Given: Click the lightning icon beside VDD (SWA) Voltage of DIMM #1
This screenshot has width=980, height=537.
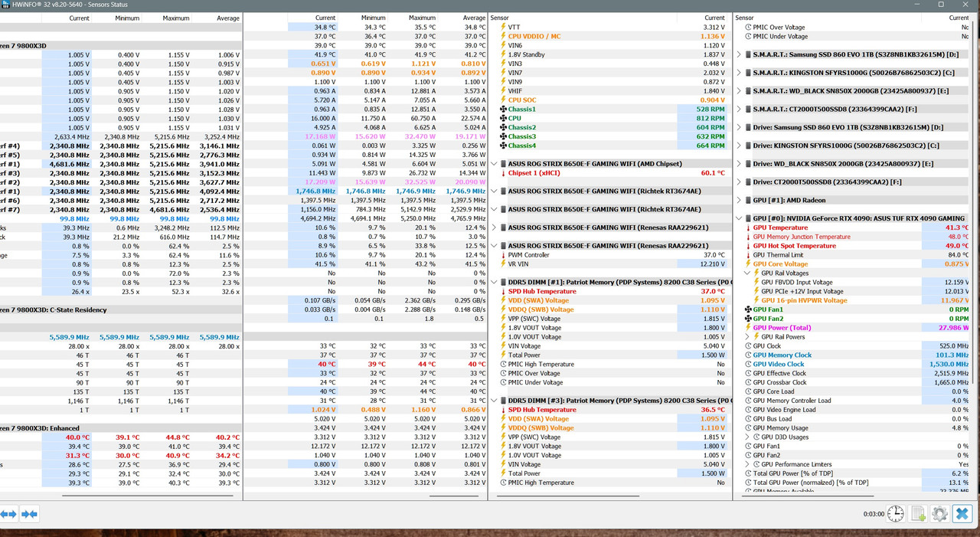Looking at the screenshot, I should [x=503, y=300].
